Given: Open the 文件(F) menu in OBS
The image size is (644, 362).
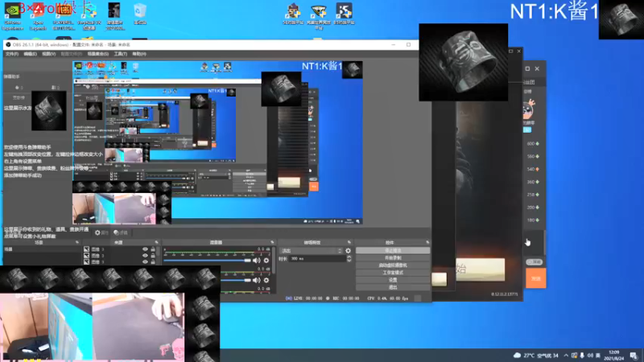Looking at the screenshot, I should click(12, 54).
